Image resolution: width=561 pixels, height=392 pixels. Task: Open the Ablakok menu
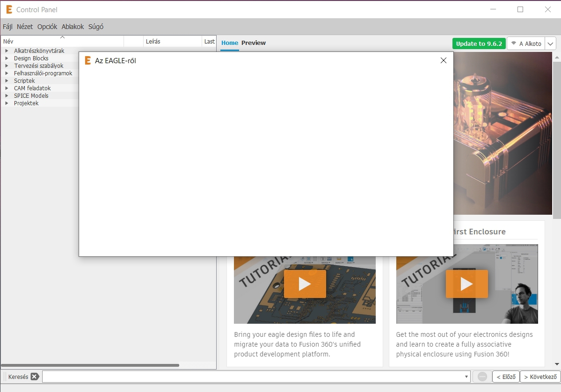point(73,27)
